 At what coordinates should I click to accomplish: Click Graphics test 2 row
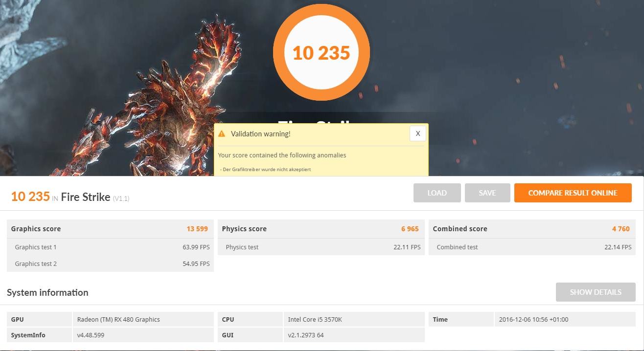point(111,263)
